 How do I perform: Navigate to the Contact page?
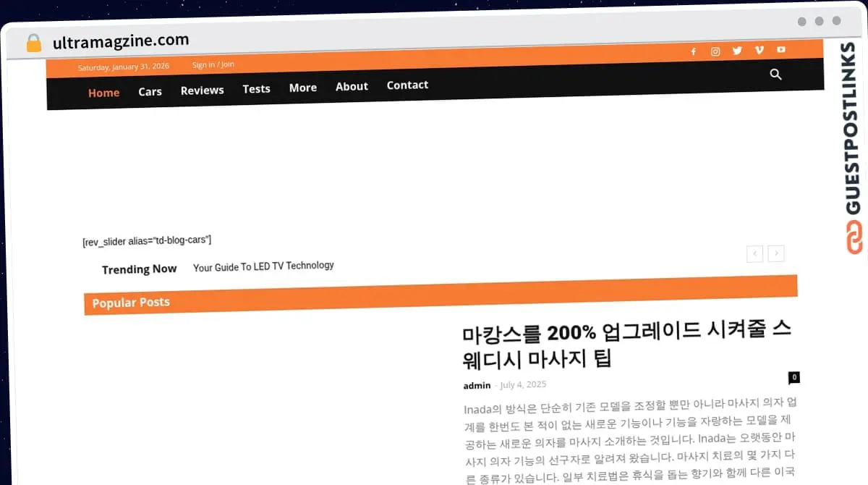pyautogui.click(x=407, y=85)
